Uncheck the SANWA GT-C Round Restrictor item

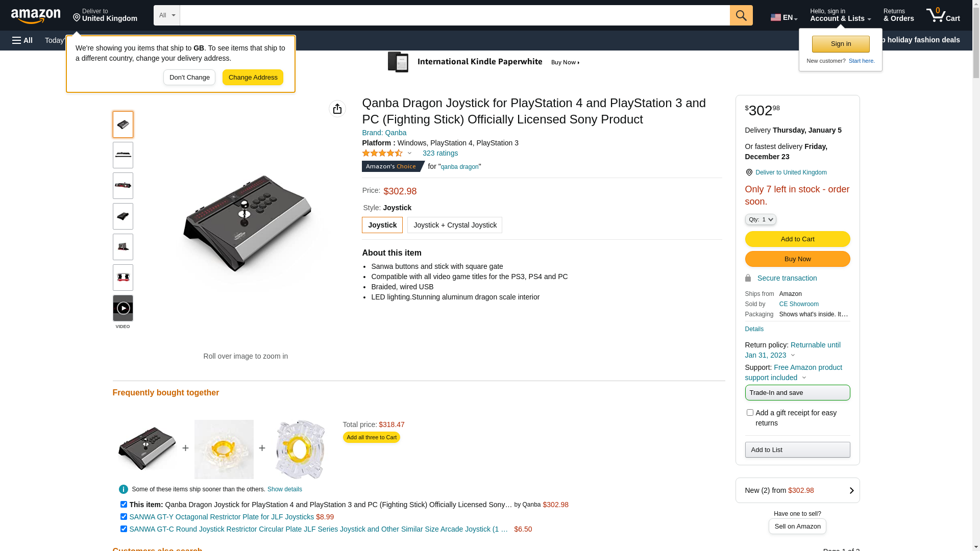point(124,529)
